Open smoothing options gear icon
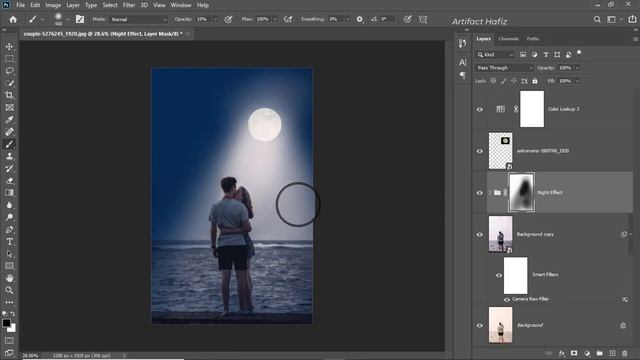This screenshot has width=640, height=360. point(360,19)
